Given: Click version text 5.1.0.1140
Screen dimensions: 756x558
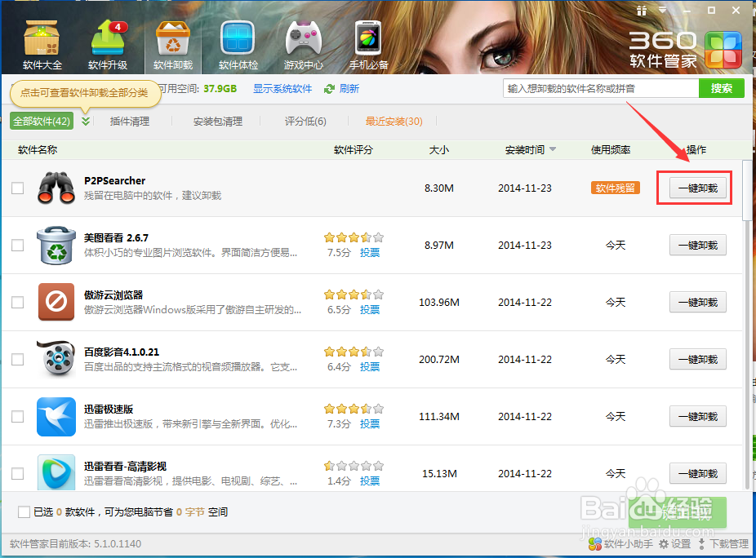Looking at the screenshot, I should 118,544.
